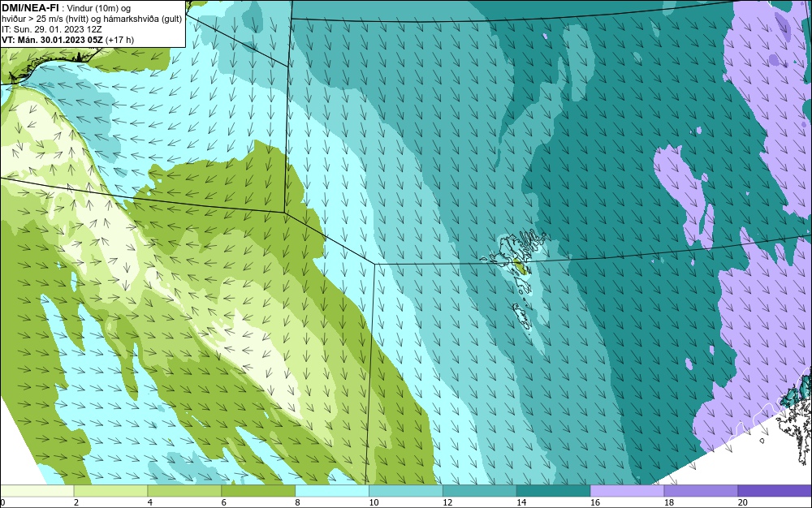Screen dimensions: 812x508
Task: Click the medium teal 12–14 m/s legend swatch
Action: (x=480, y=490)
